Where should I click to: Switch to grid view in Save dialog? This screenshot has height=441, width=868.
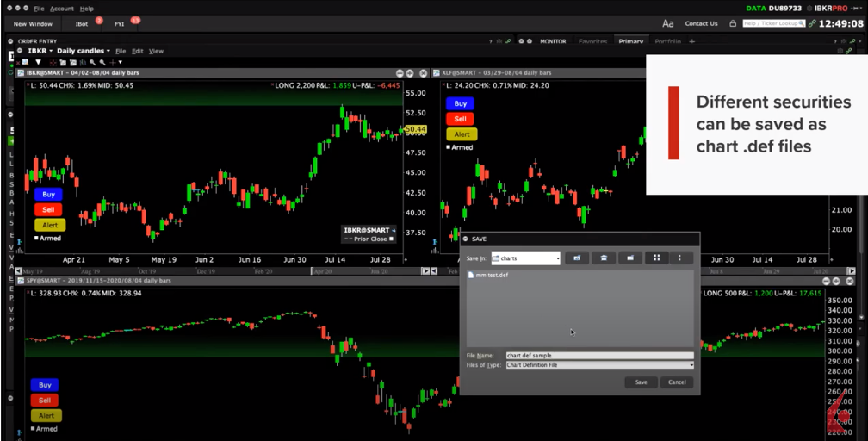click(657, 258)
